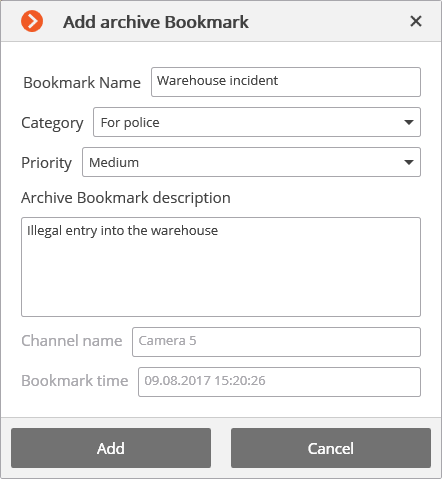Close the Add archive Bookmark dialog
Image resolution: width=442 pixels, height=479 pixels.
pyautogui.click(x=416, y=21)
